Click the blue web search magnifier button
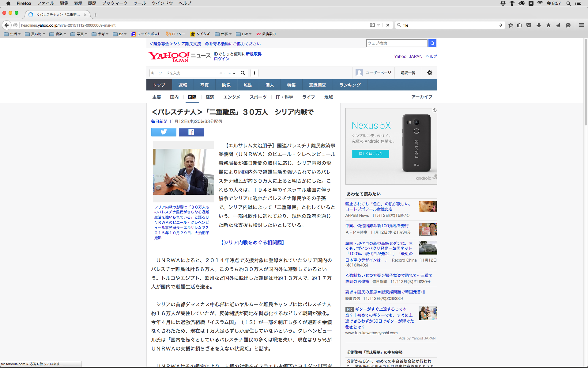The height and width of the screenshot is (368, 588). [432, 43]
